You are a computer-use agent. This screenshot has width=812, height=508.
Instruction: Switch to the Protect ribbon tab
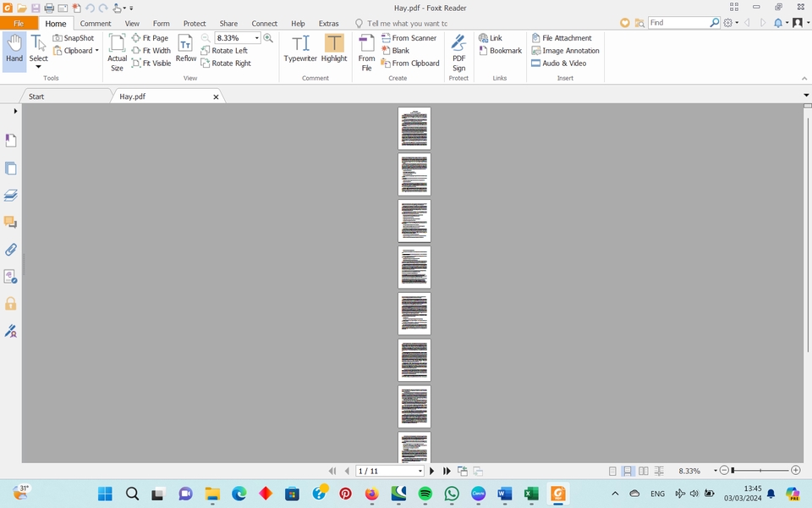(x=195, y=24)
